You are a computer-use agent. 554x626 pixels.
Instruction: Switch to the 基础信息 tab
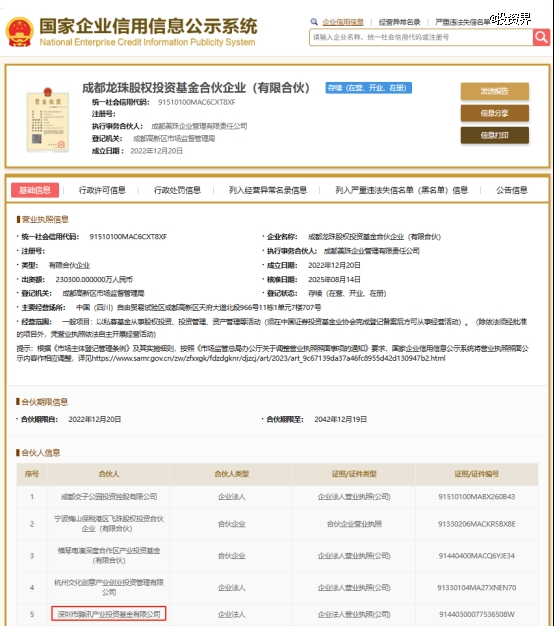[x=35, y=190]
